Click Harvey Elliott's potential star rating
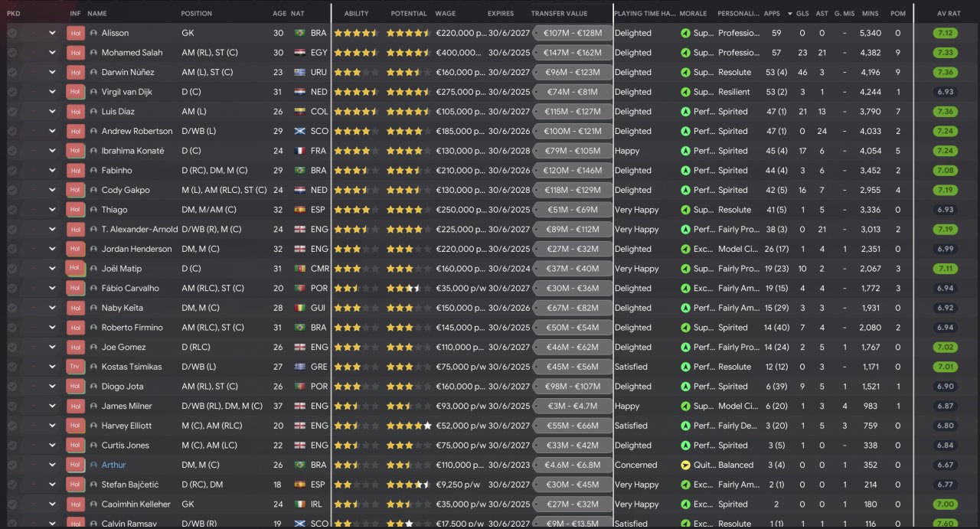The height and width of the screenshot is (529, 980). click(x=409, y=426)
